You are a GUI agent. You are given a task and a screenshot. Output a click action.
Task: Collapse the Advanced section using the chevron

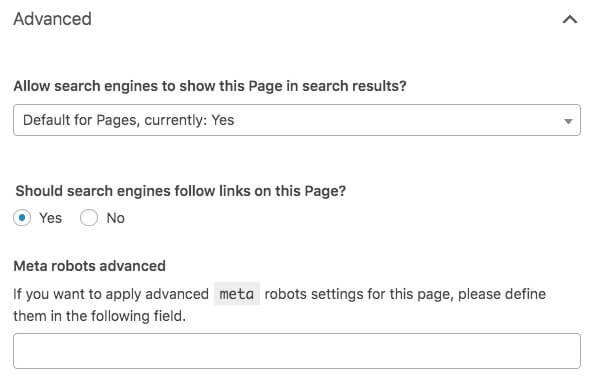click(570, 19)
